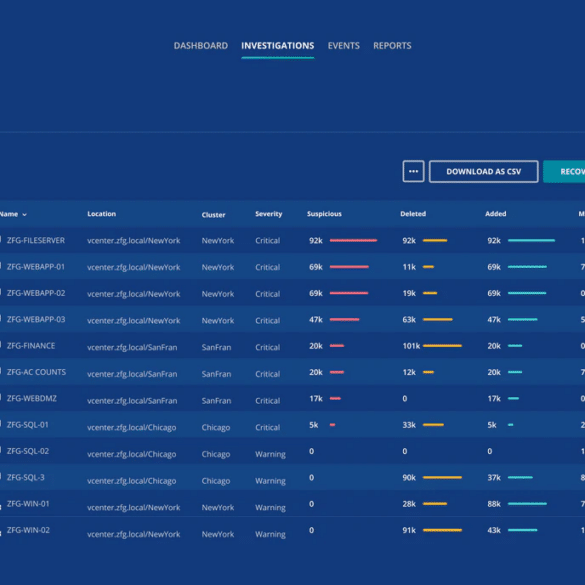Image resolution: width=585 pixels, height=585 pixels.
Task: Open the DASHBOARD tab
Action: pyautogui.click(x=201, y=46)
